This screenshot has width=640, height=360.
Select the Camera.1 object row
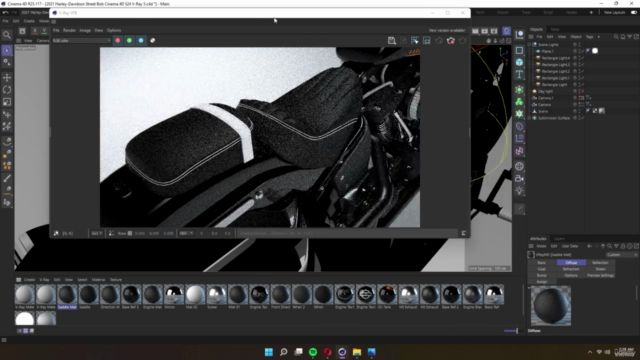click(545, 98)
